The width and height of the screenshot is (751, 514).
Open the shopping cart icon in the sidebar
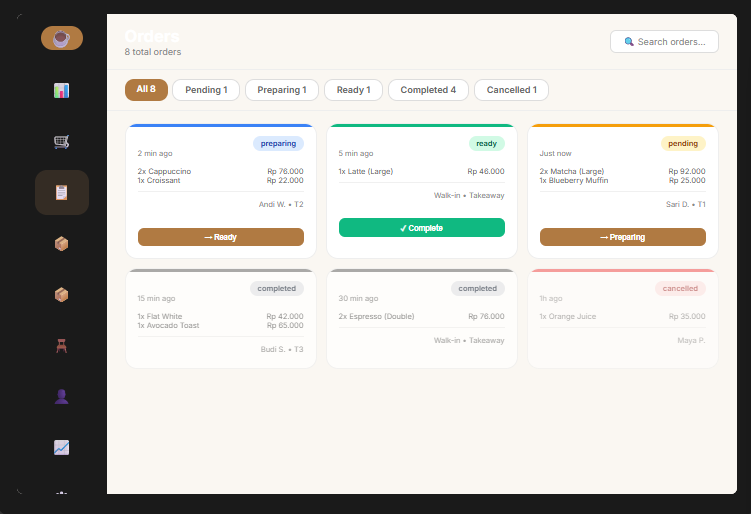61,141
